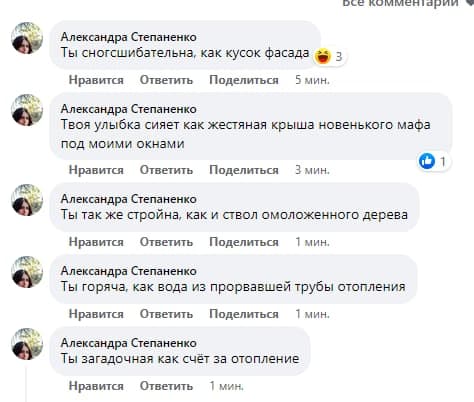
Task: Open avatar of first comment author
Action: [27, 38]
